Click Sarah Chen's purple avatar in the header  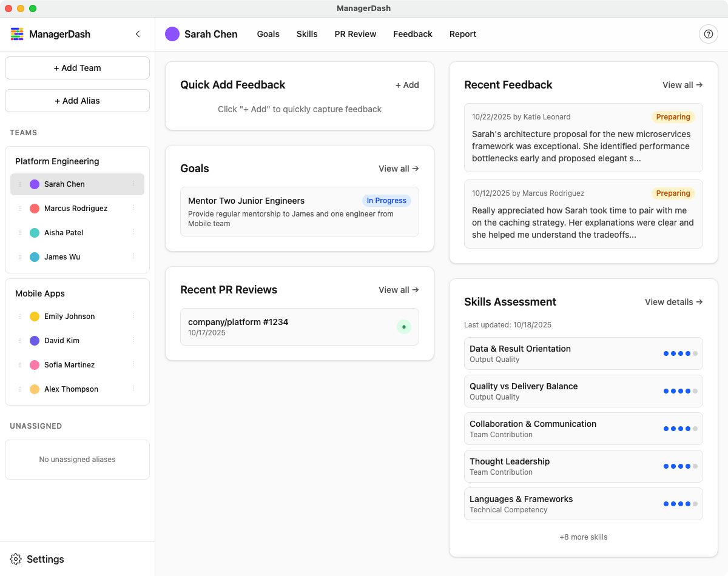[172, 34]
